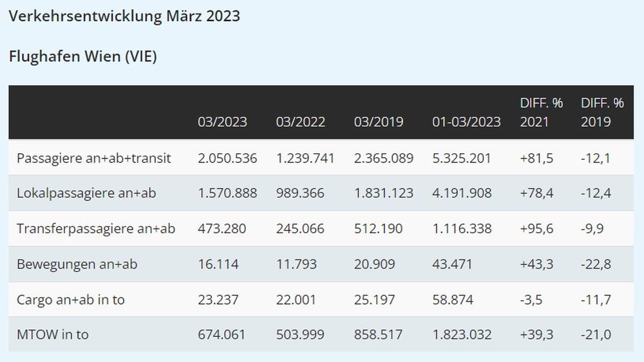Select row label 'Transferpassagiere an+ab'
This screenshot has height=362, width=644.
coord(96,229)
